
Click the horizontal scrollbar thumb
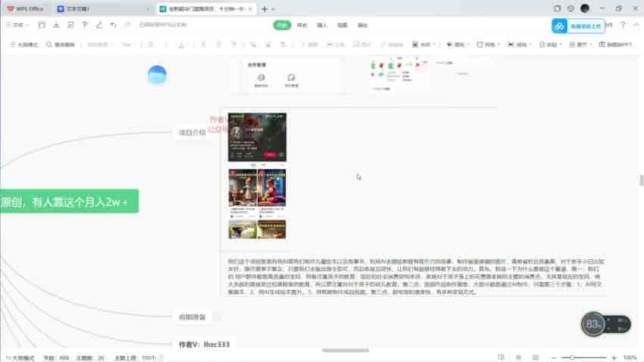click(345, 351)
